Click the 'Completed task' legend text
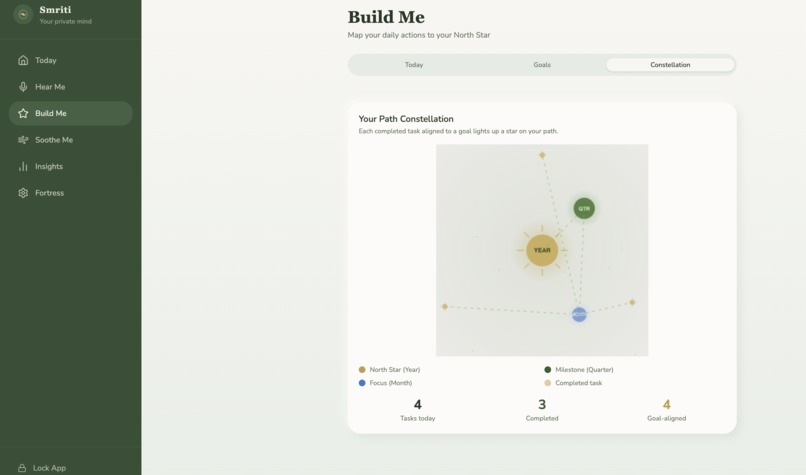806x475 pixels. (578, 383)
